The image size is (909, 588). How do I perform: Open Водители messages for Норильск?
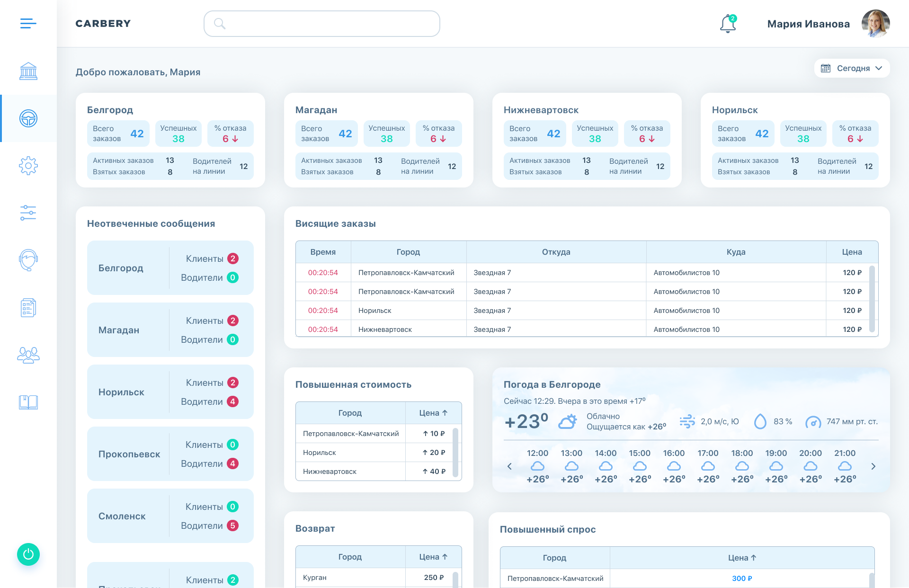(x=209, y=401)
